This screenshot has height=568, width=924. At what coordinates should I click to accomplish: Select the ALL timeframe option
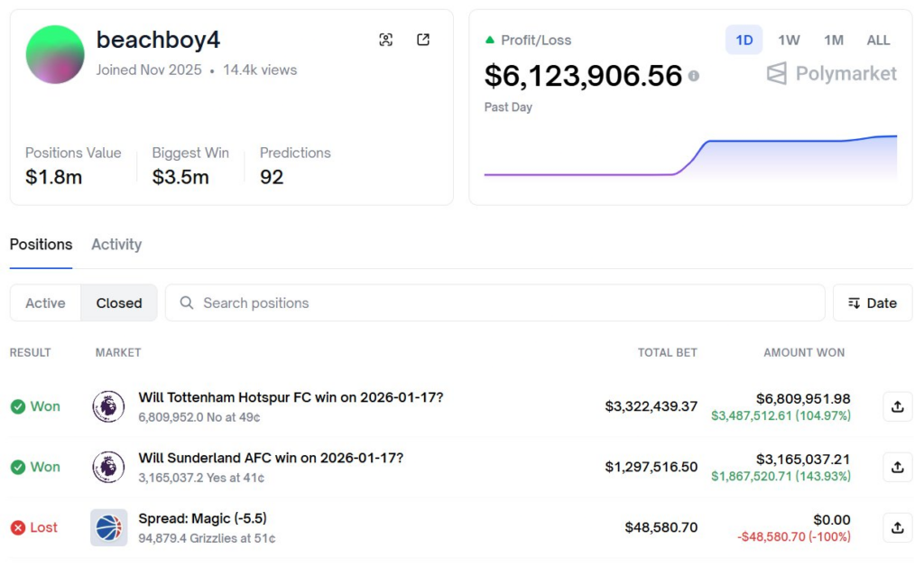[878, 40]
